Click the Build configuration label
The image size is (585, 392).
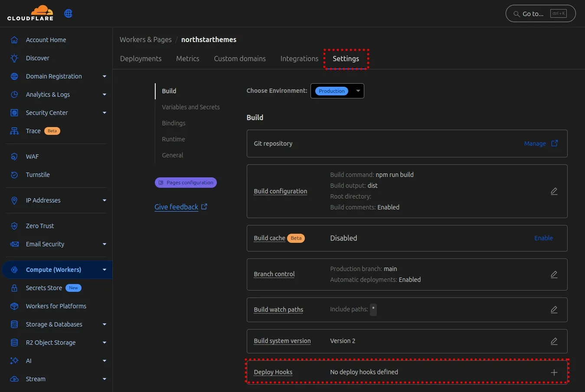281,191
